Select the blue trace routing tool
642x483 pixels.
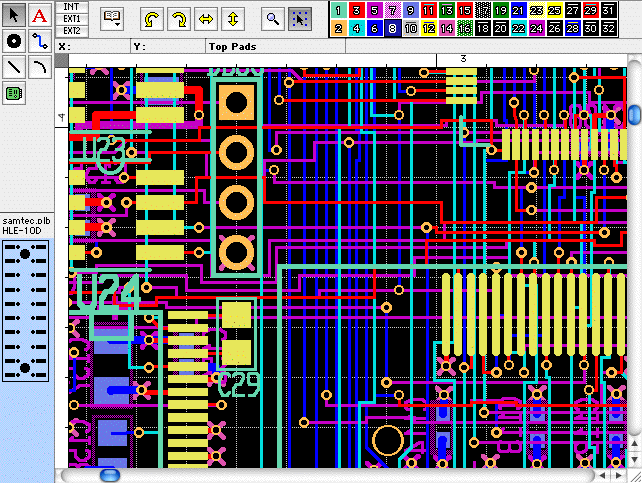click(39, 41)
